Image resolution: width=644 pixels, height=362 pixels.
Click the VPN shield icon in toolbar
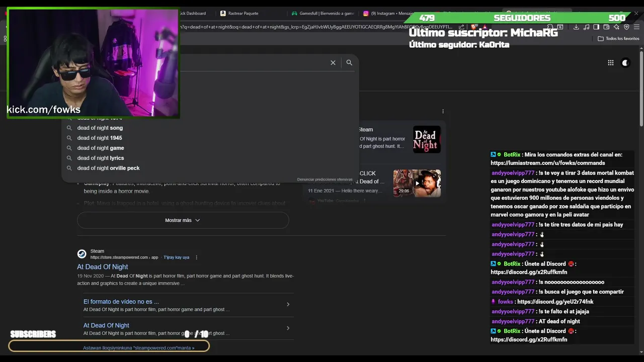tap(626, 27)
